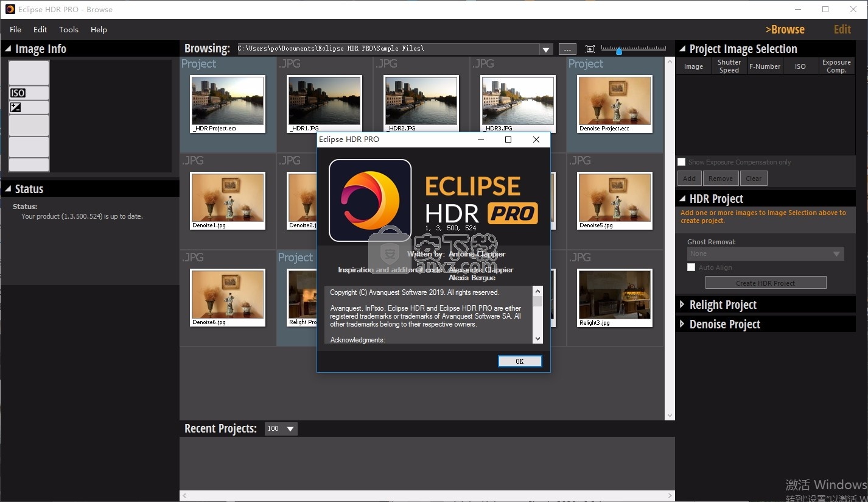Select the _HDR1.JPG thumbnail

pyautogui.click(x=324, y=104)
